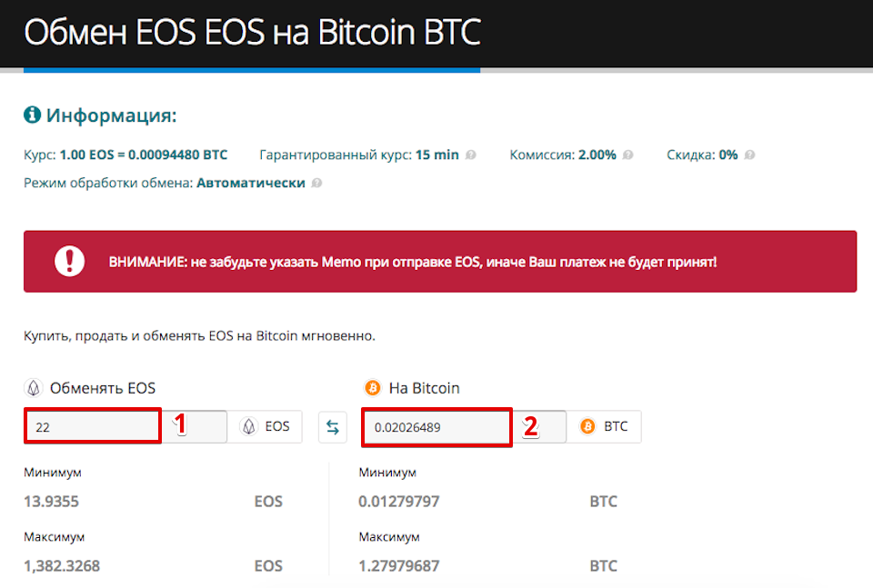This screenshot has height=588, width=873.
Task: Click the maximum BTC value 1.27979687
Action: pyautogui.click(x=399, y=566)
